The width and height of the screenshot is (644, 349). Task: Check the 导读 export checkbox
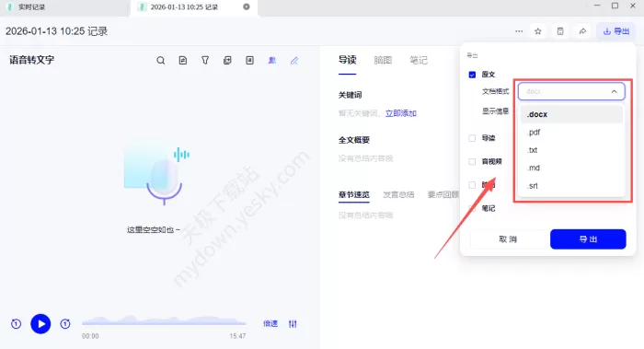tap(472, 138)
